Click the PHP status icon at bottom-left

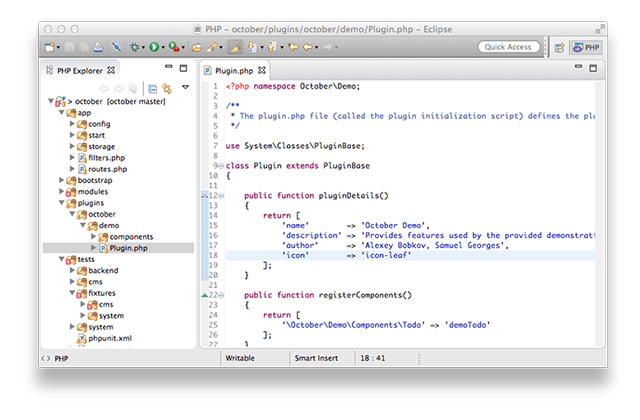(x=46, y=358)
